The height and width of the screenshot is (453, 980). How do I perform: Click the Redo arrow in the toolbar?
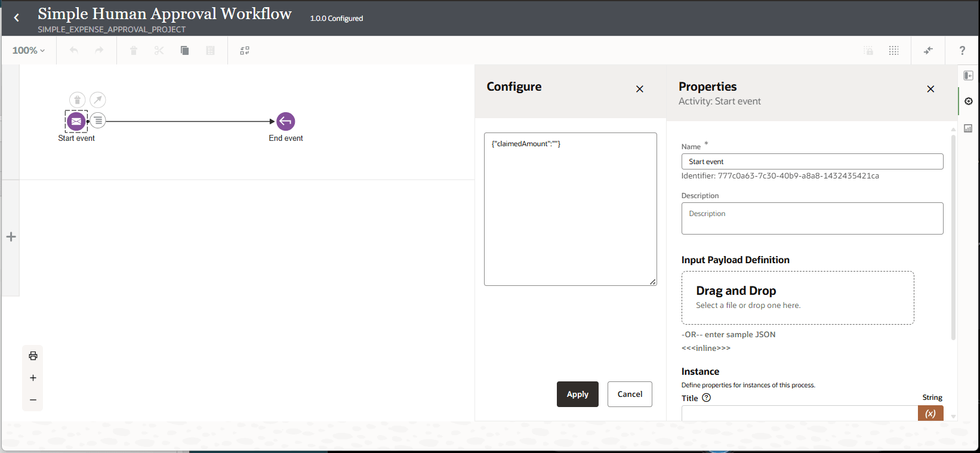[99, 51]
